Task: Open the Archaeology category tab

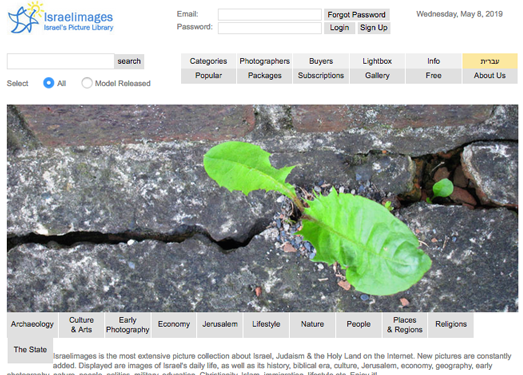Action: (32, 324)
